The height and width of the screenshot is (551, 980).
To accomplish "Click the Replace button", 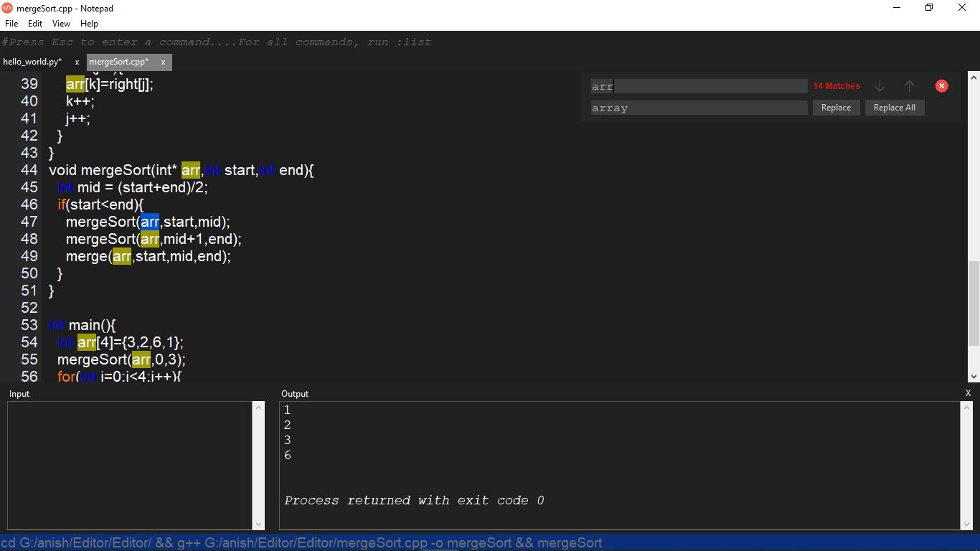I will [x=836, y=107].
